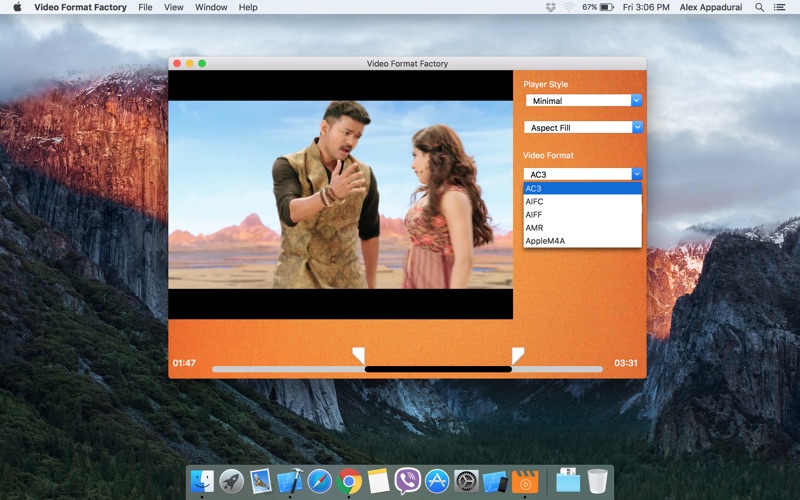Click the video preview frame
The image size is (800, 500).
click(x=340, y=194)
